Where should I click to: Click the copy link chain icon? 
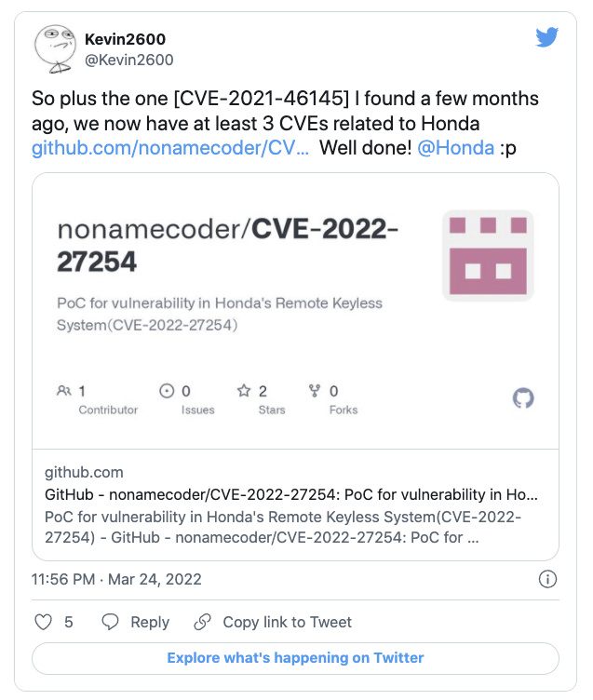coord(203,622)
